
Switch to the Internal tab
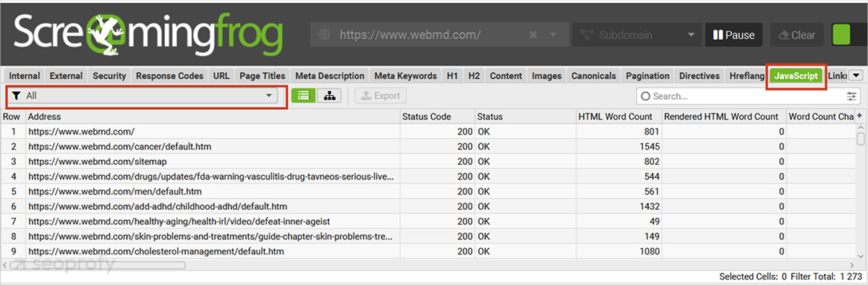[x=25, y=75]
